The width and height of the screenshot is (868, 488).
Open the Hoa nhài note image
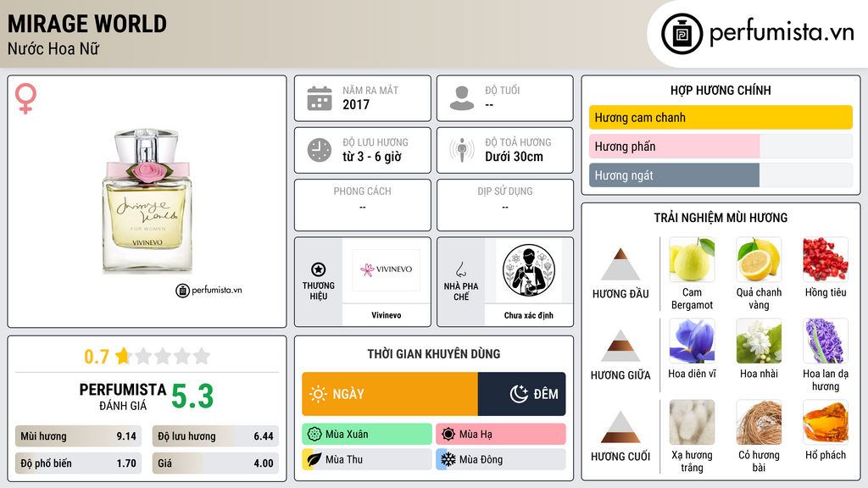point(759,341)
